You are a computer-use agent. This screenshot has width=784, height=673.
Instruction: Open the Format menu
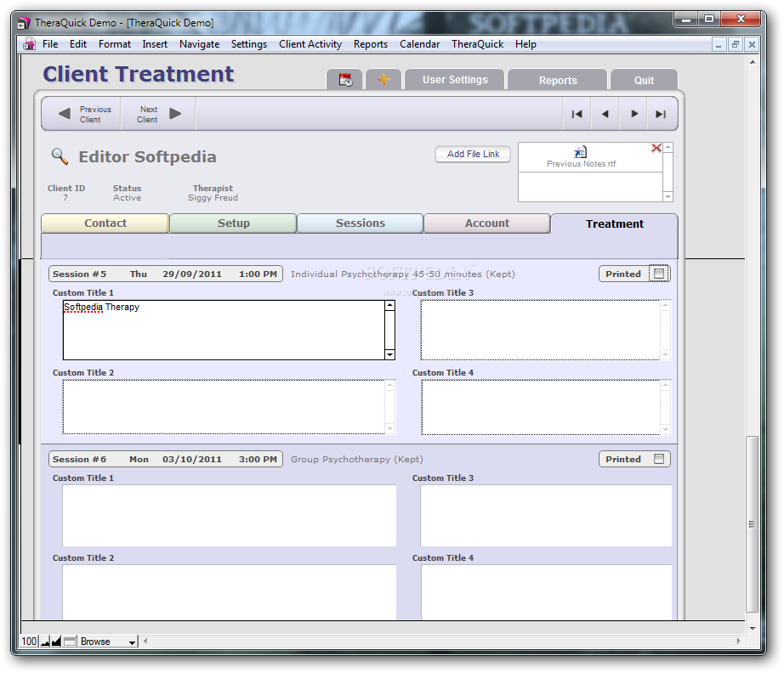(115, 44)
